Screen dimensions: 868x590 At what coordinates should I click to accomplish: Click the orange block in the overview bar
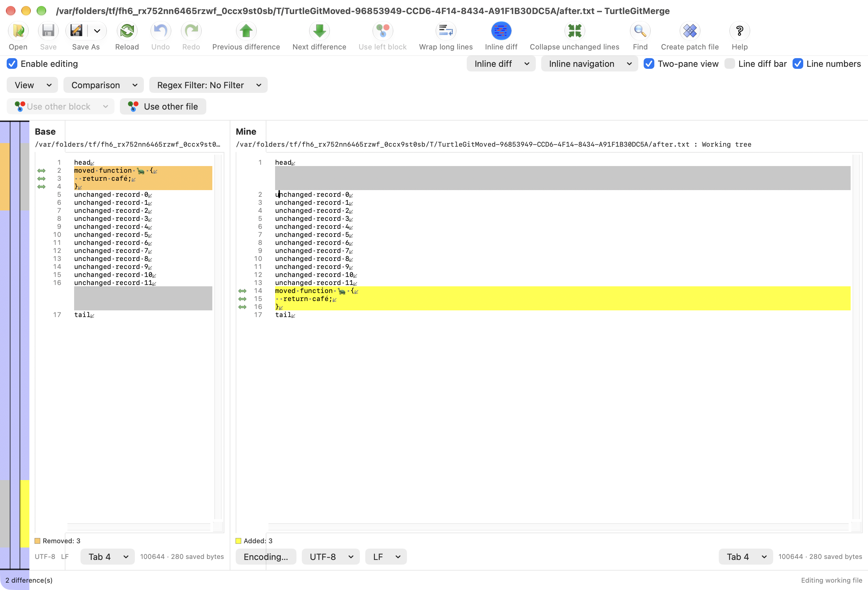coord(5,177)
